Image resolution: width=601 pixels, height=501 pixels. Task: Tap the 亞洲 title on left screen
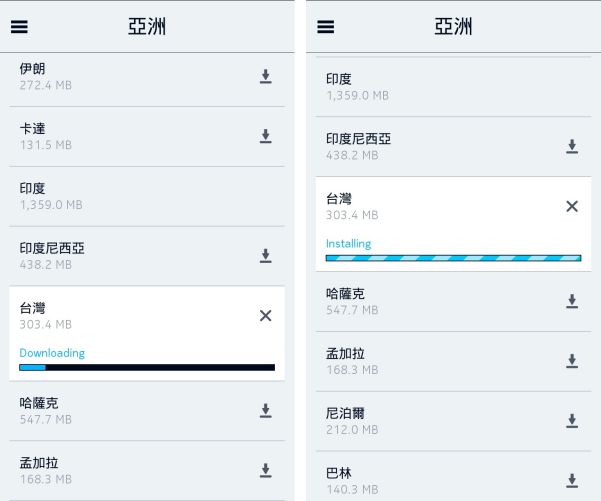point(147,27)
